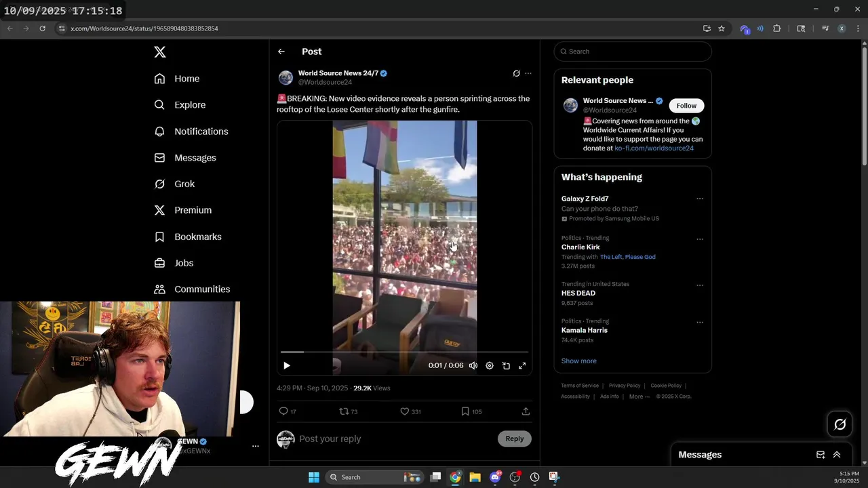Image resolution: width=868 pixels, height=488 pixels.
Task: Open Bookmarks in the sidebar
Action: point(188,237)
